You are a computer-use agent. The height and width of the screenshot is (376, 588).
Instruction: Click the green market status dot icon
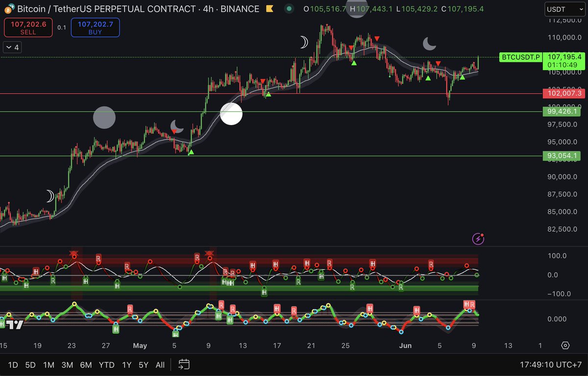coord(290,9)
